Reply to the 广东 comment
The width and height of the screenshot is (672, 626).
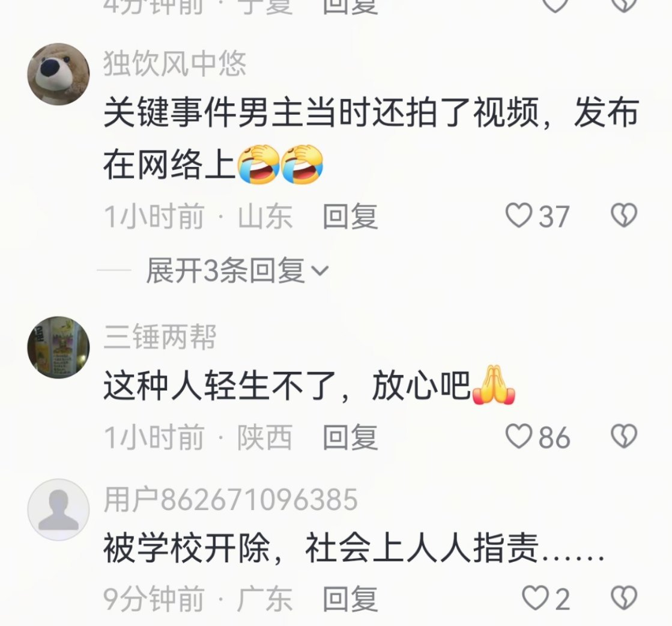pos(350,598)
